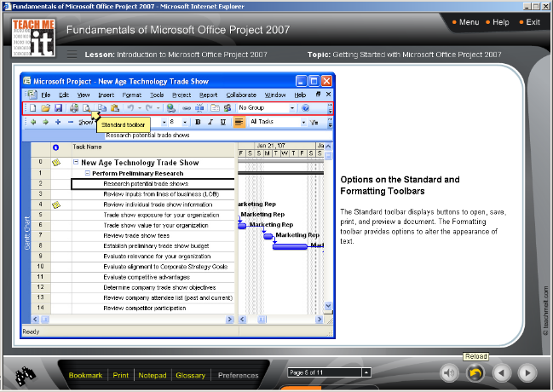The image size is (553, 392).
Task: Toggle Underline formatting button
Action: [223, 122]
